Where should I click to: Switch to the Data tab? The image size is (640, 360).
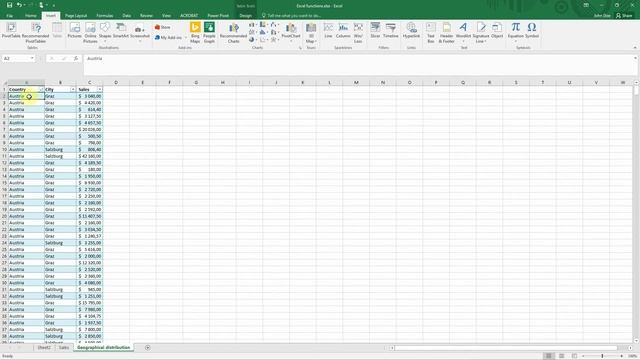pos(127,16)
